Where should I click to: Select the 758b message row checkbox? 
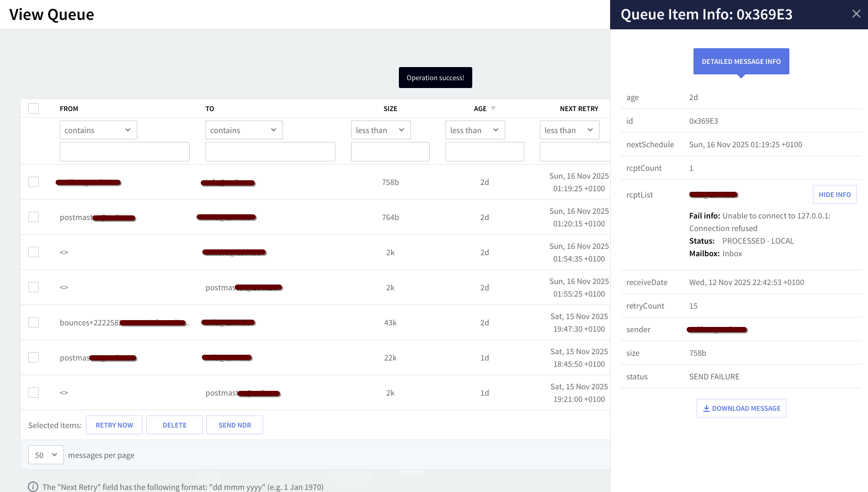click(x=34, y=182)
